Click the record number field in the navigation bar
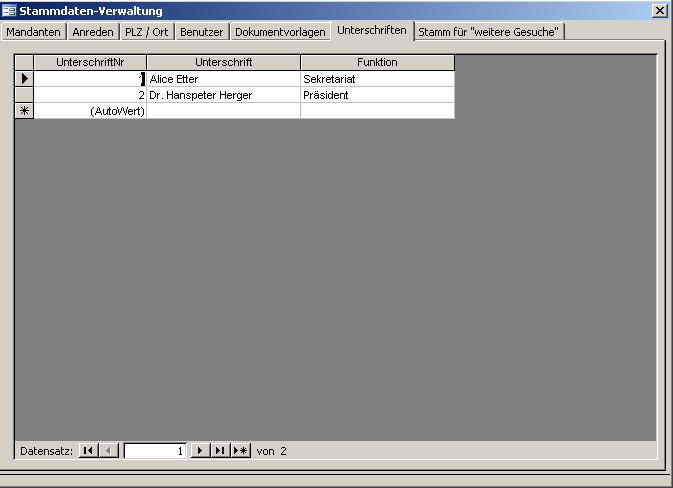Viewport: 673px width, 488px height. [x=155, y=451]
